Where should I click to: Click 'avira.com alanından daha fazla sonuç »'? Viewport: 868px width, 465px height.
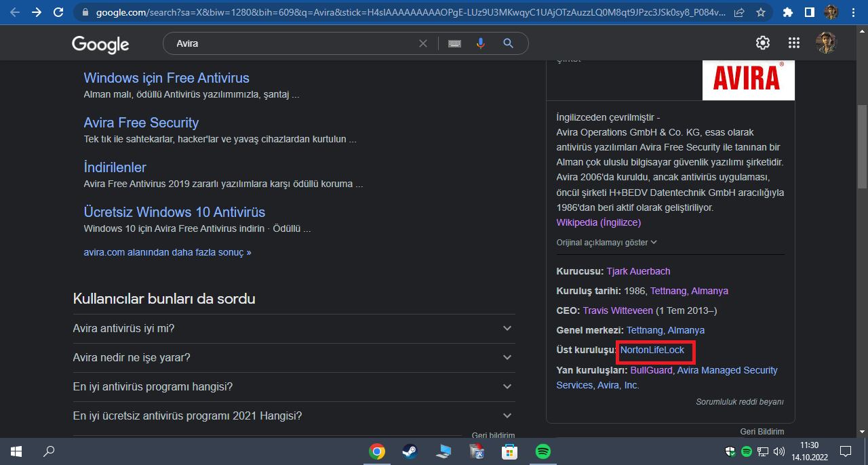tap(167, 252)
